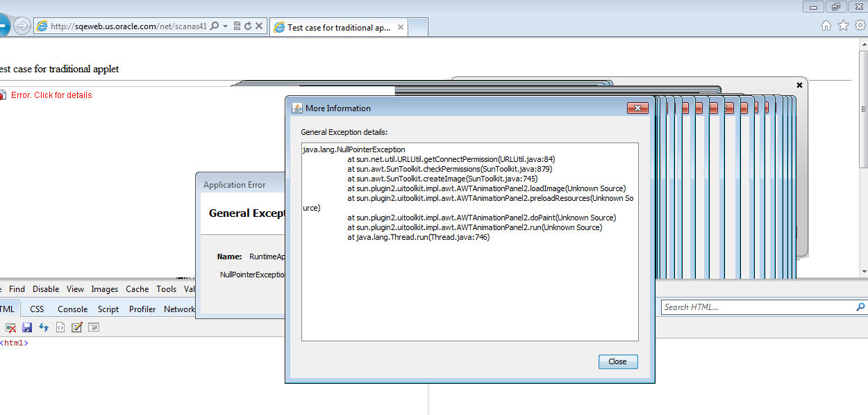Open the browser Tools gear menu
Screen dimensions: 868x415
pos(860,26)
